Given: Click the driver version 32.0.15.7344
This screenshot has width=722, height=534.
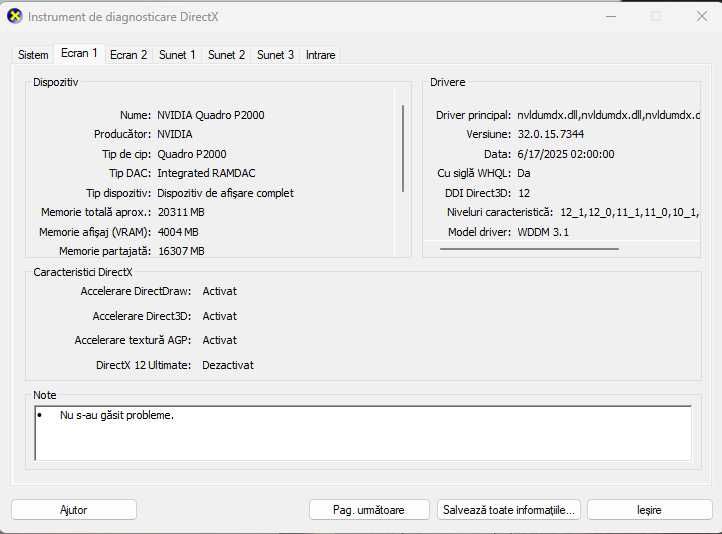Looking at the screenshot, I should [x=551, y=134].
